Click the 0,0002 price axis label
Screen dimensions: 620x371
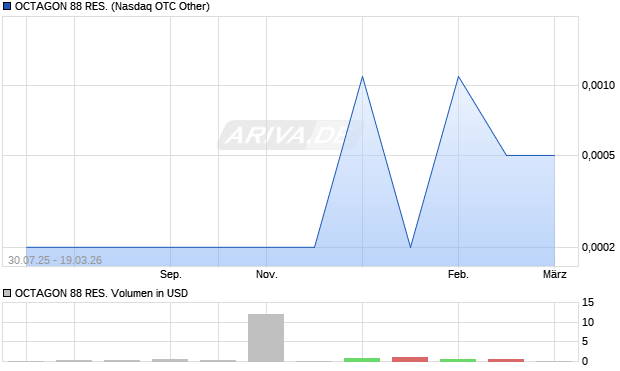pyautogui.click(x=598, y=247)
